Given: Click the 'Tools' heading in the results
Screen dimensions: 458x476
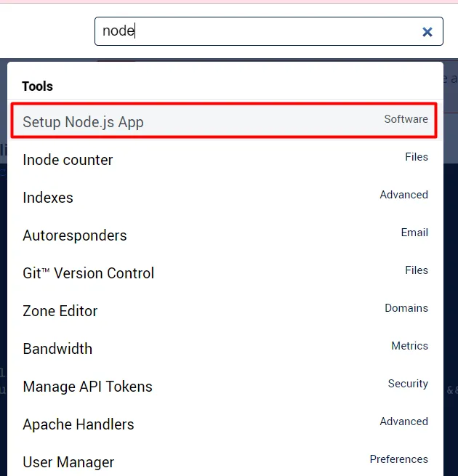Looking at the screenshot, I should coord(37,86).
